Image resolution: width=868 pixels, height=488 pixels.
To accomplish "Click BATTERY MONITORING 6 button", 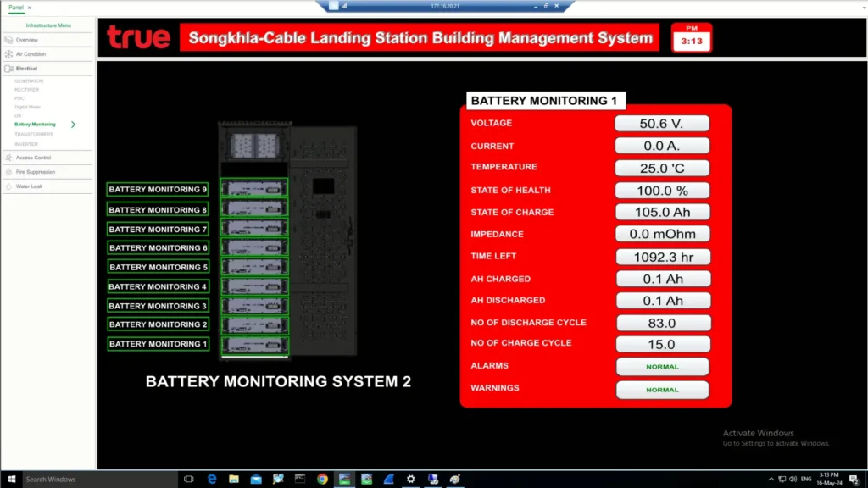I will pos(159,248).
